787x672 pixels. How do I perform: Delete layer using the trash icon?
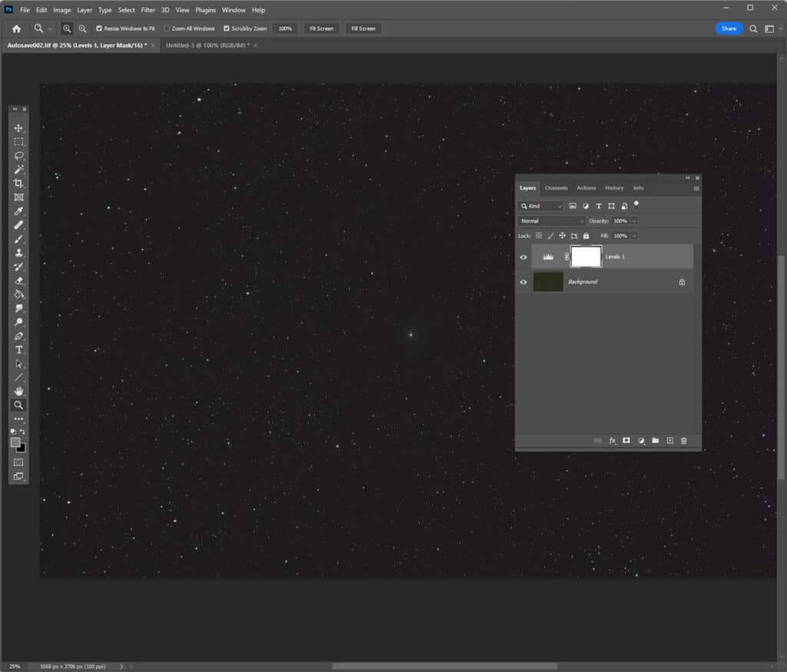pos(683,440)
